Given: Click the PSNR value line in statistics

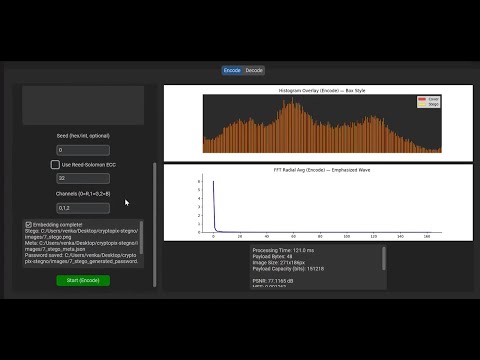Looking at the screenshot, I should [x=273, y=281].
